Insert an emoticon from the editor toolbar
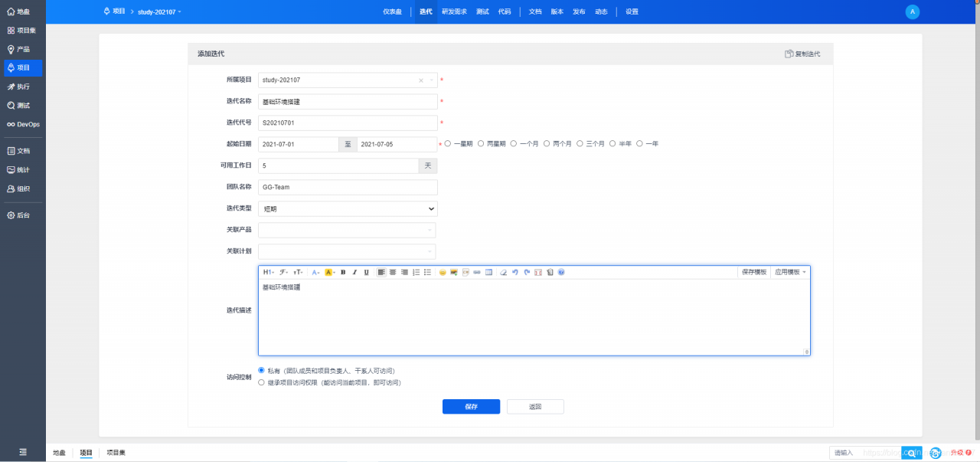The image size is (980, 462). pos(443,272)
